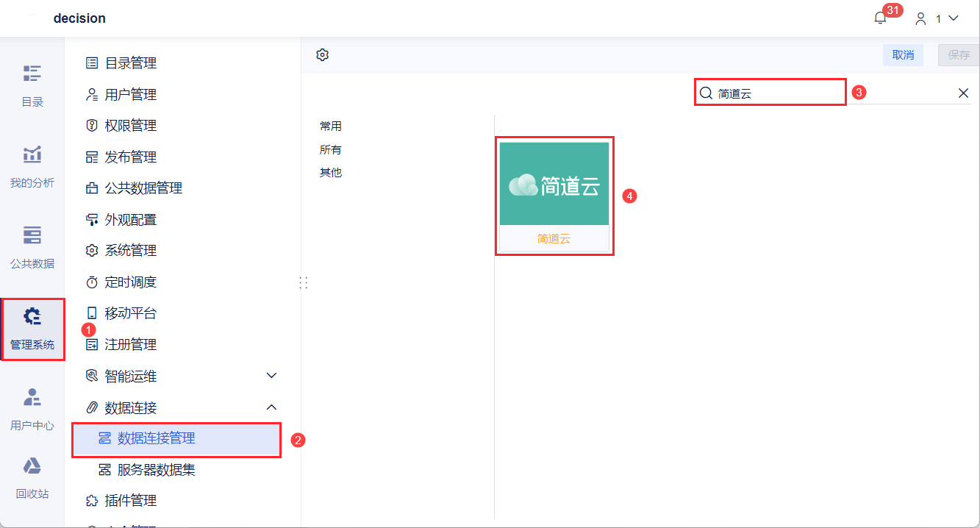
Task: Select 数据连接管理 tree item
Action: pyautogui.click(x=176, y=439)
